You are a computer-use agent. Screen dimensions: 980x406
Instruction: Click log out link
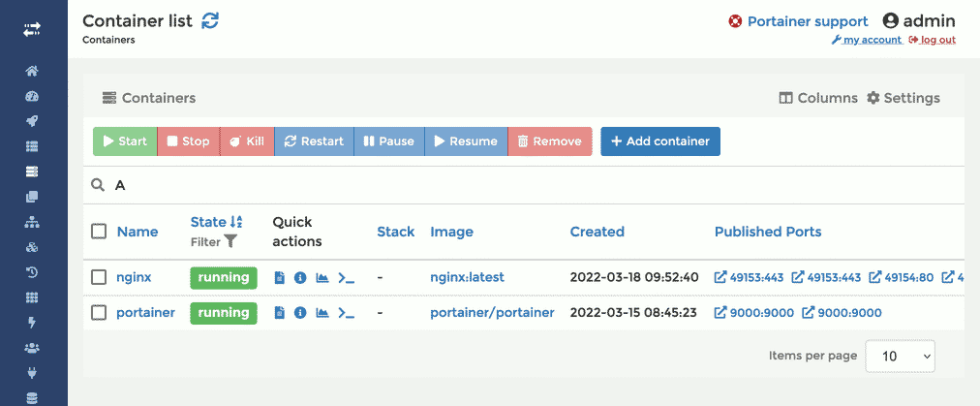pos(932,40)
